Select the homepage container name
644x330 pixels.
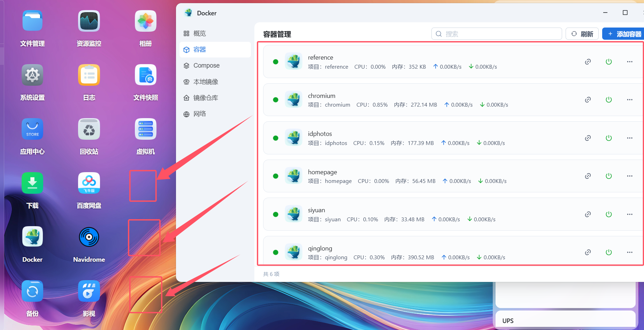pyautogui.click(x=322, y=172)
